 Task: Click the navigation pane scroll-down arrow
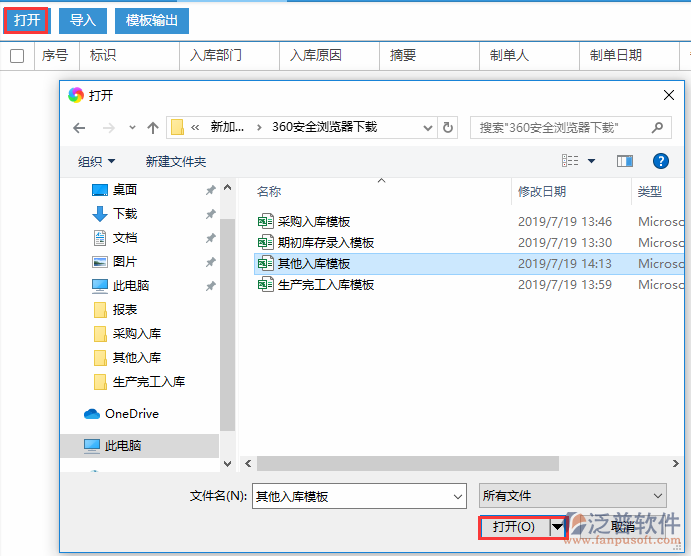[227, 463]
